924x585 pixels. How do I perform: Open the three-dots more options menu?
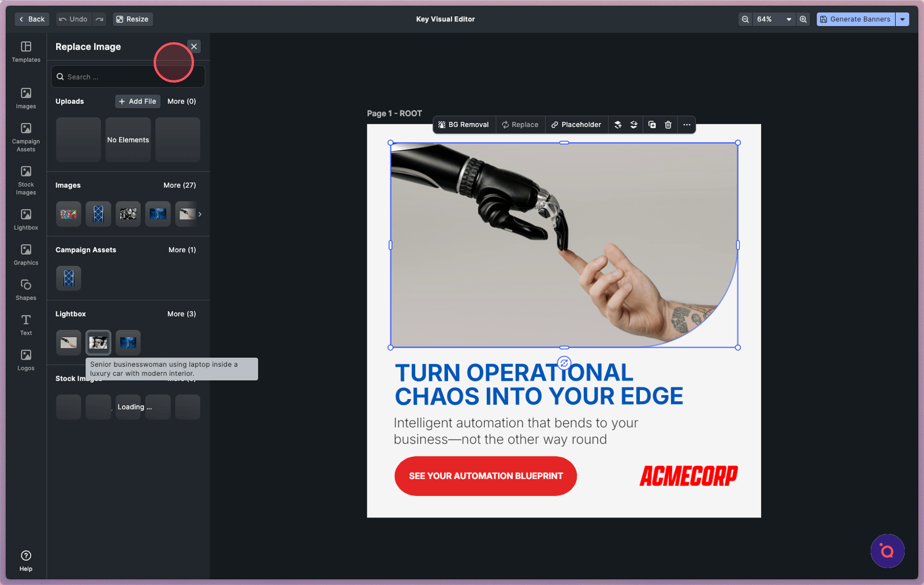point(687,125)
